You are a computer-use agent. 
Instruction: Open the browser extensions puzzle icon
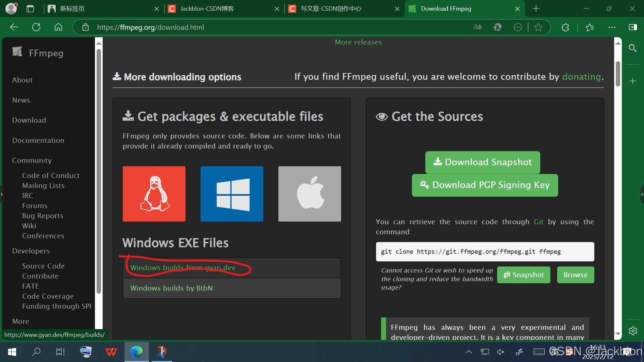click(x=565, y=27)
